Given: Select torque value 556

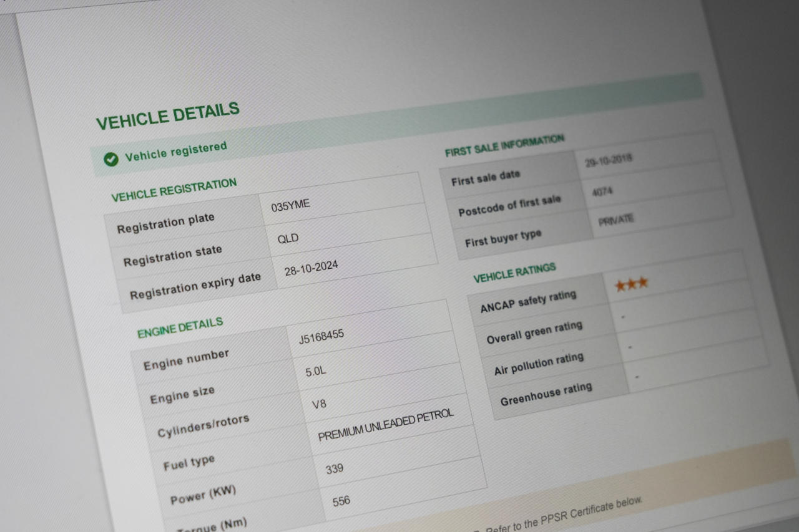Looking at the screenshot, I should (x=341, y=501).
